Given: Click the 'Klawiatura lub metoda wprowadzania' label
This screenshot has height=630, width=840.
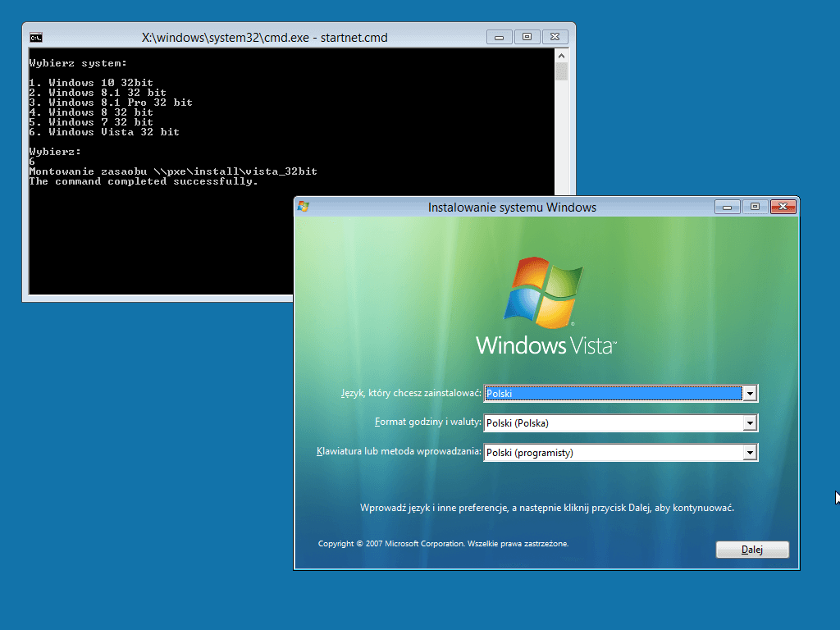Looking at the screenshot, I should tap(399, 451).
